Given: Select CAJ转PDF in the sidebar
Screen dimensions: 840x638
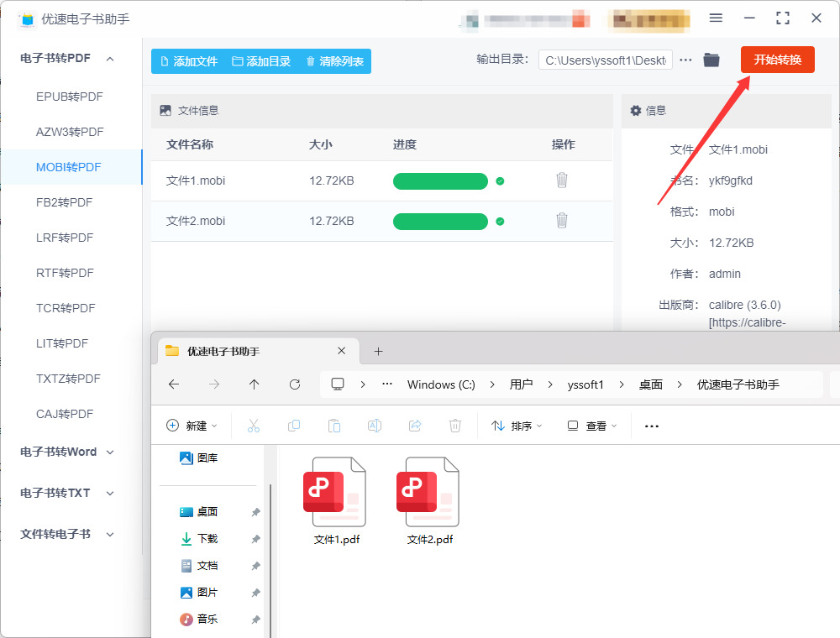Looking at the screenshot, I should point(65,414).
